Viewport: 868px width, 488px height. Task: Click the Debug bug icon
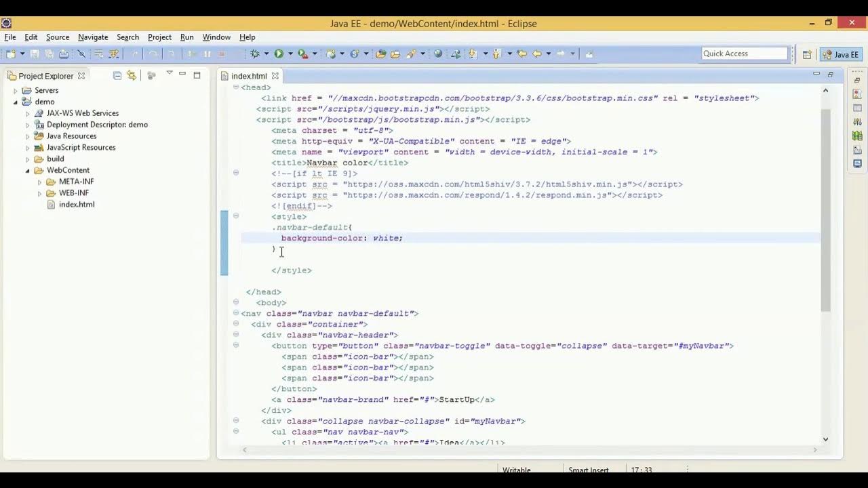click(255, 54)
